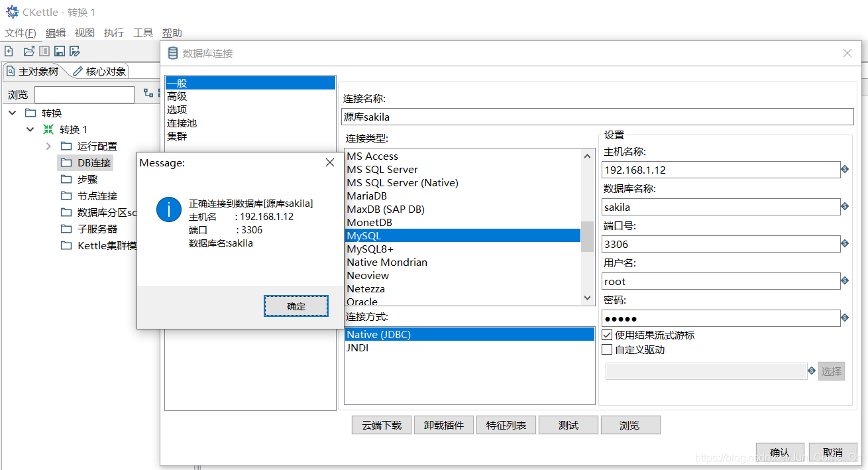Screen dimensions: 868x470
Task: Select JNDI as connection method
Action: [357, 347]
